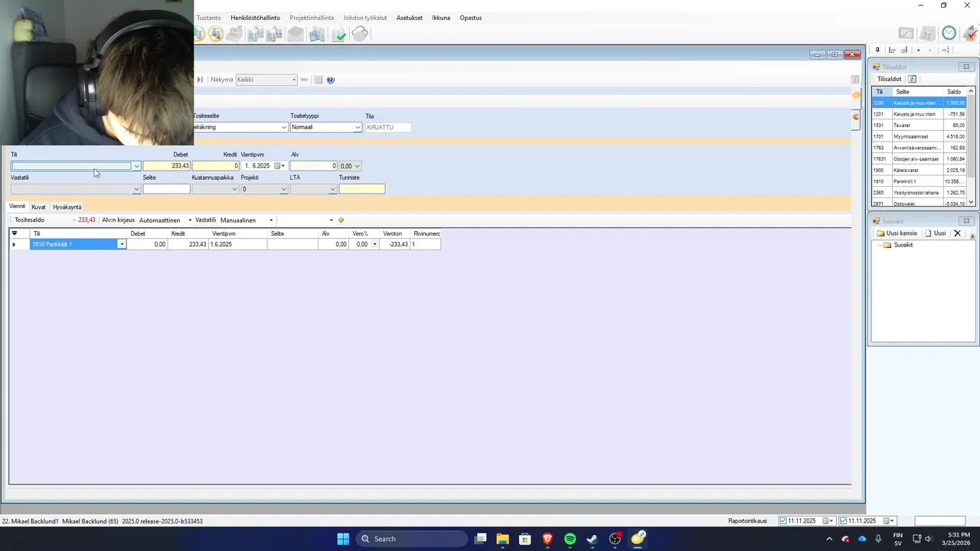Open the Opastus menu
Image resolution: width=980 pixels, height=551 pixels.
471,18
